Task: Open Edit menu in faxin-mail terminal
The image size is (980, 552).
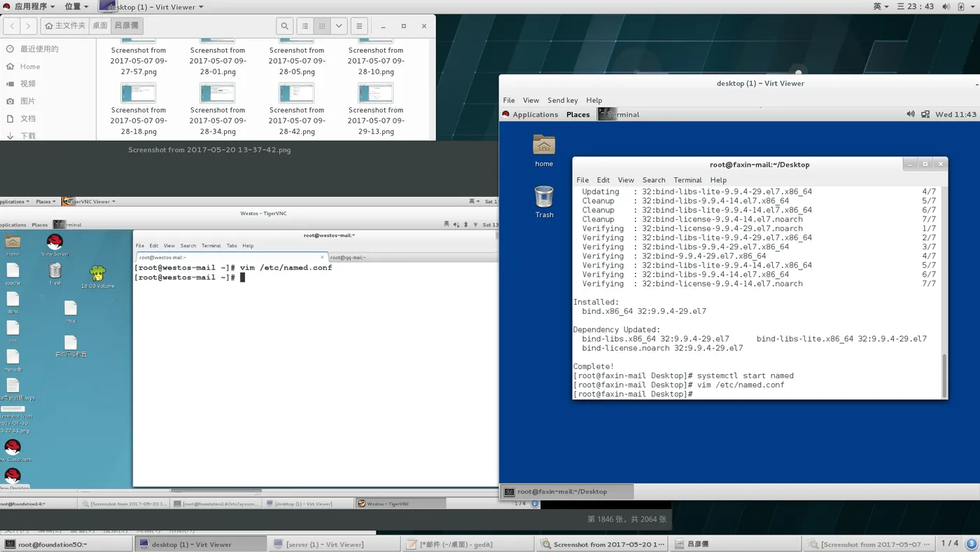Action: click(603, 180)
